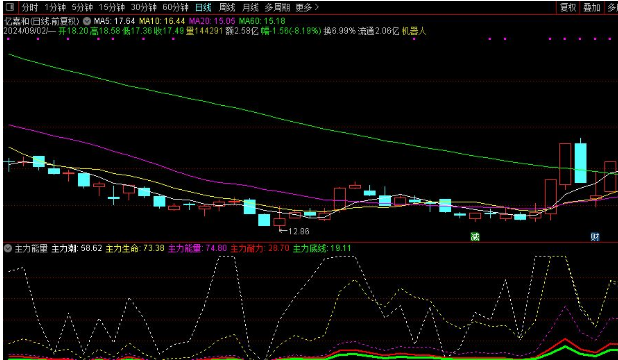
Task: Switch to the 周线 weekly period
Action: (227, 7)
